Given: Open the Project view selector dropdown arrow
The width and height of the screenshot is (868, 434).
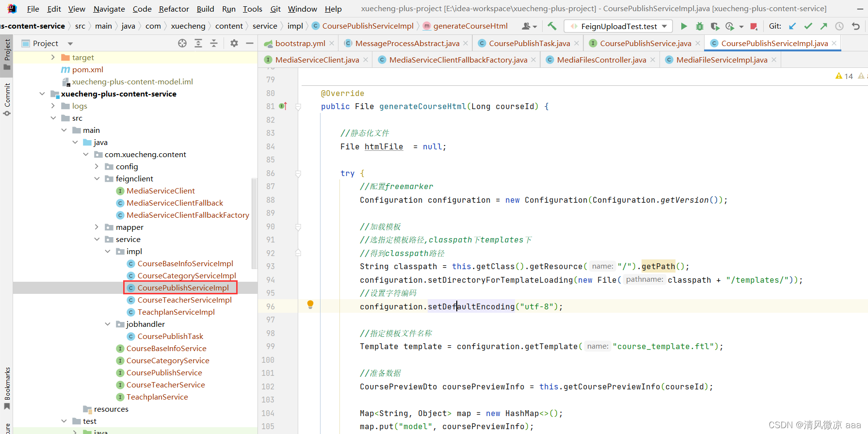Looking at the screenshot, I should 70,44.
